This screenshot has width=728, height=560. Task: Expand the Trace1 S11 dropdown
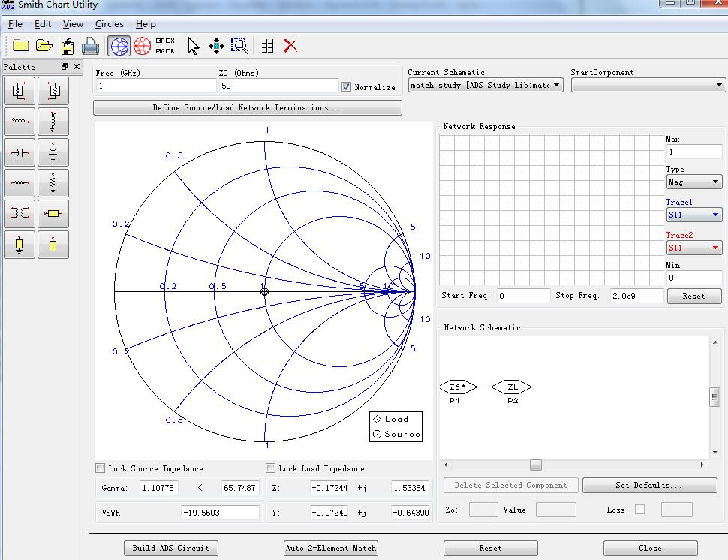point(693,215)
